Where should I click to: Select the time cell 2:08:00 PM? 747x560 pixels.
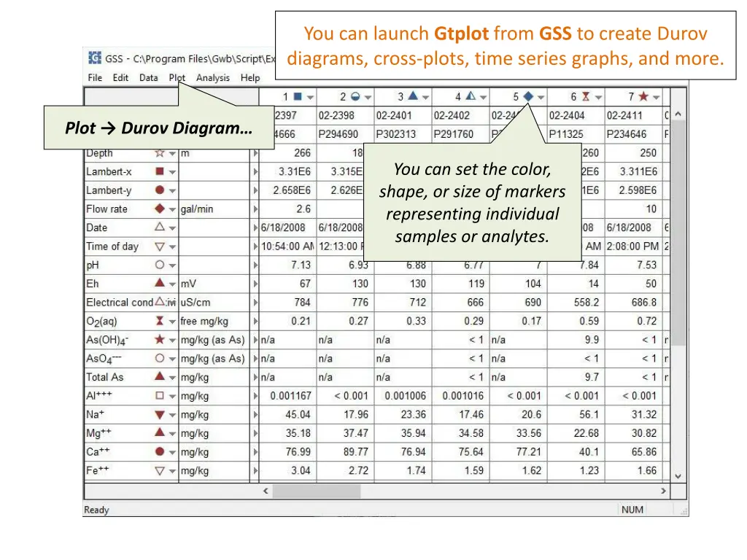(633, 246)
